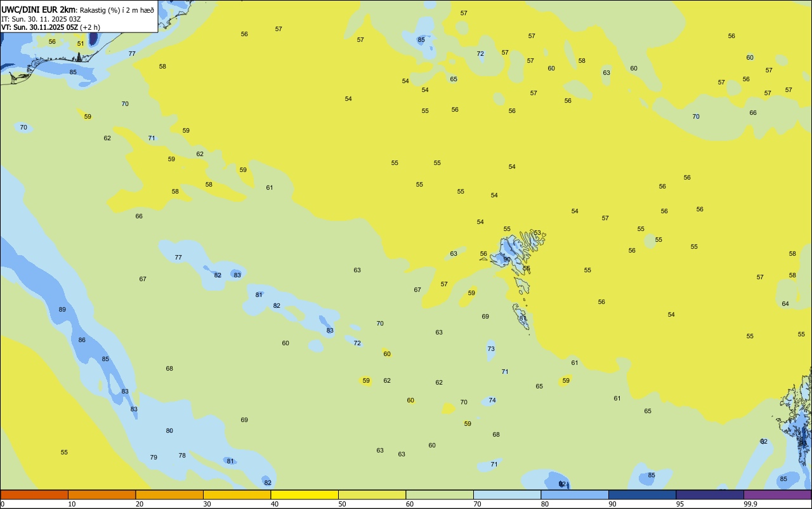Select the value 53 near the islands

tap(537, 233)
